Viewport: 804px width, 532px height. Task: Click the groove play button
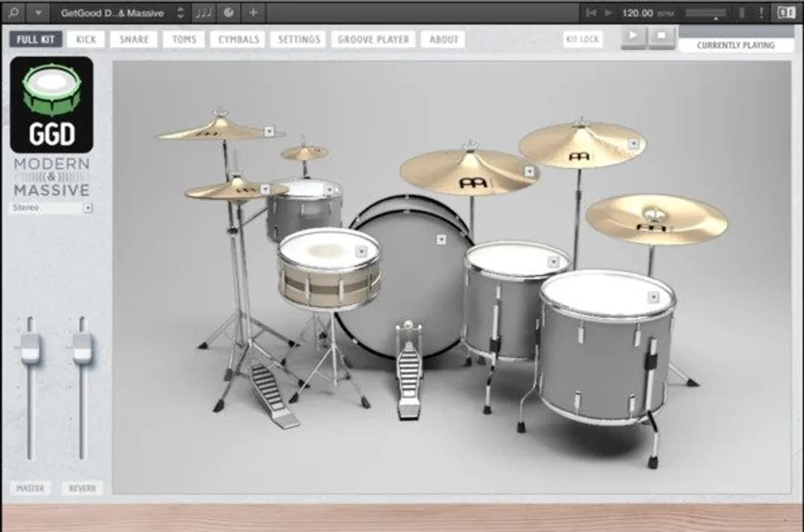click(634, 37)
